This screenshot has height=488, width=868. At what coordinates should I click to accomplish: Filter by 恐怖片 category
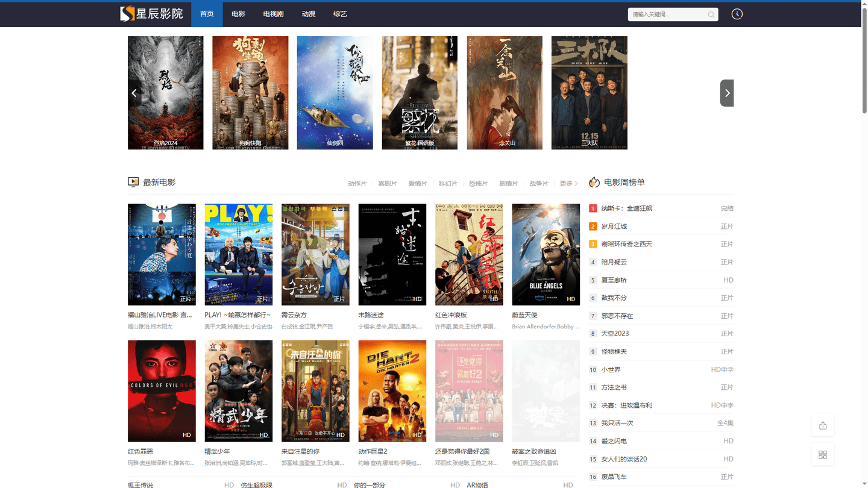(478, 183)
